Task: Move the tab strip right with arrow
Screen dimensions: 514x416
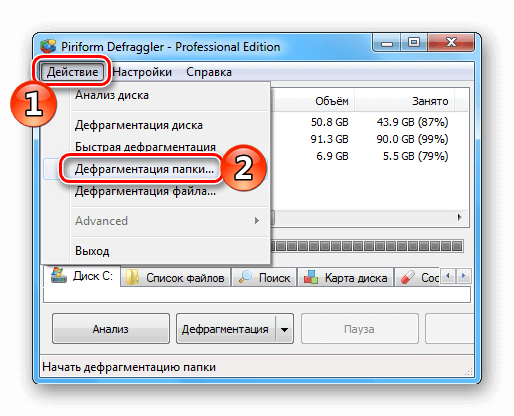Action: click(464, 276)
